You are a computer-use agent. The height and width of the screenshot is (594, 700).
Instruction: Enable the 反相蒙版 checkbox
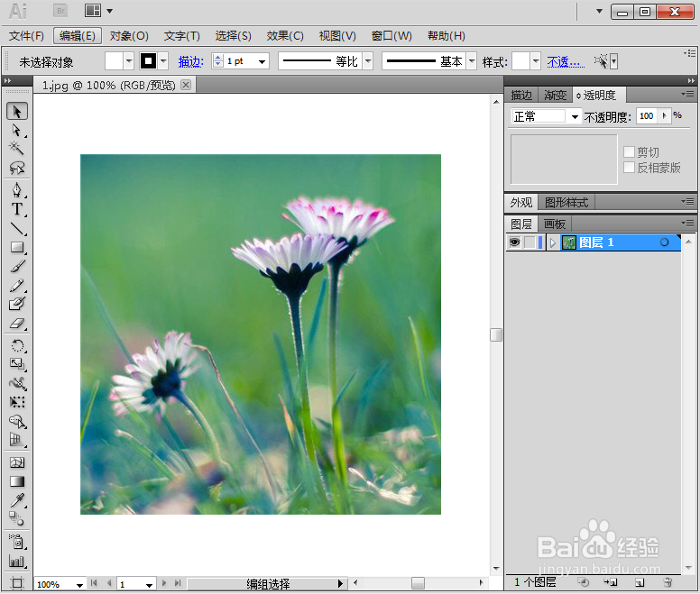pos(629,168)
